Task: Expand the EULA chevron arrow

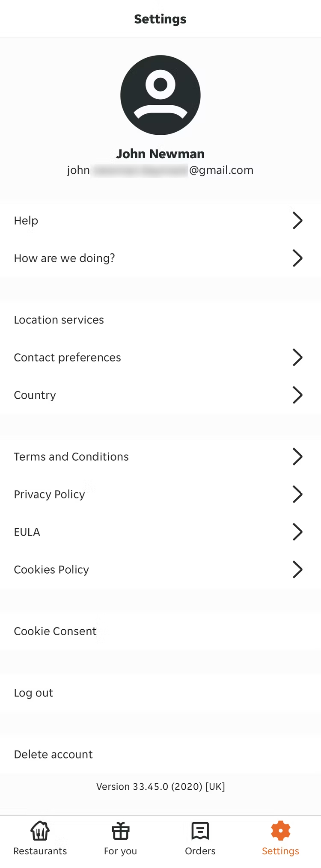Action: (x=297, y=532)
